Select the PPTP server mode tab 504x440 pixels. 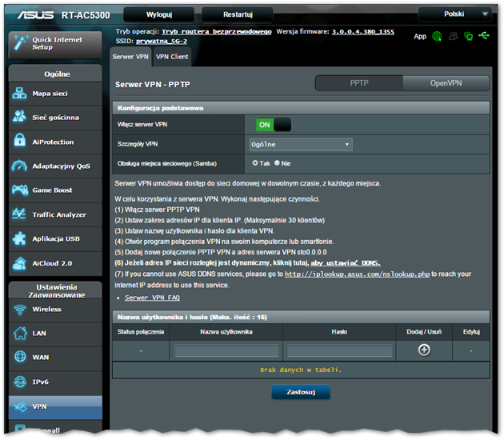click(x=359, y=83)
